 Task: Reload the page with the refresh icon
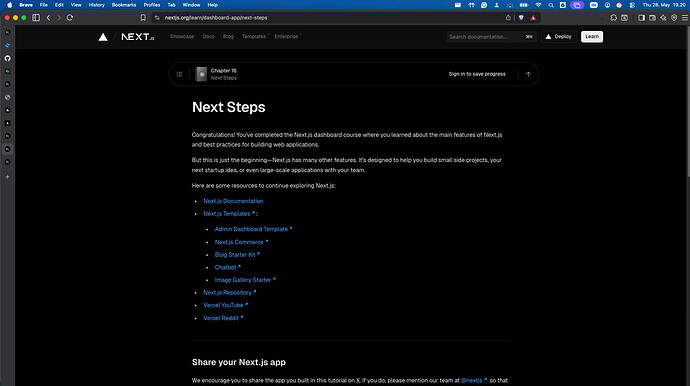pos(70,18)
